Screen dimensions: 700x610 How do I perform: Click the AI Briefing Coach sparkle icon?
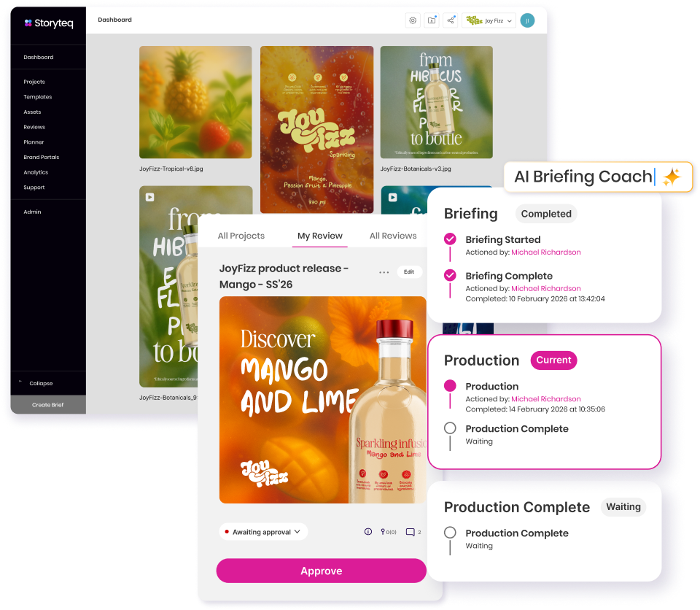point(672,177)
